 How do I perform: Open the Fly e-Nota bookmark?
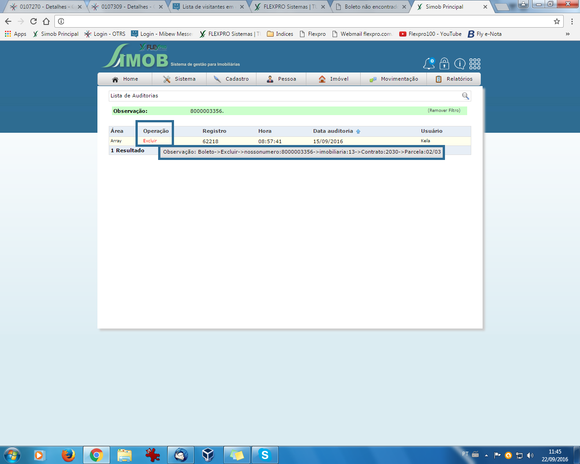click(x=485, y=34)
